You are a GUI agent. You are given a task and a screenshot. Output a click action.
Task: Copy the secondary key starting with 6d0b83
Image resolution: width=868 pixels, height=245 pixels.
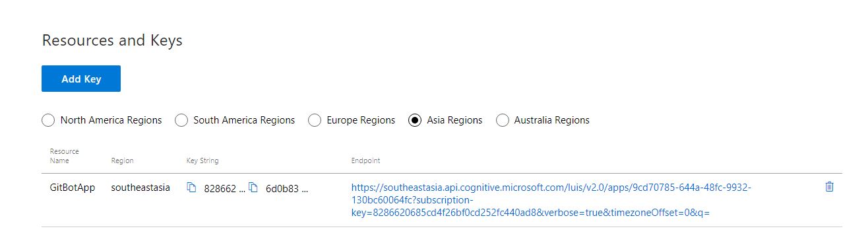[x=253, y=188]
